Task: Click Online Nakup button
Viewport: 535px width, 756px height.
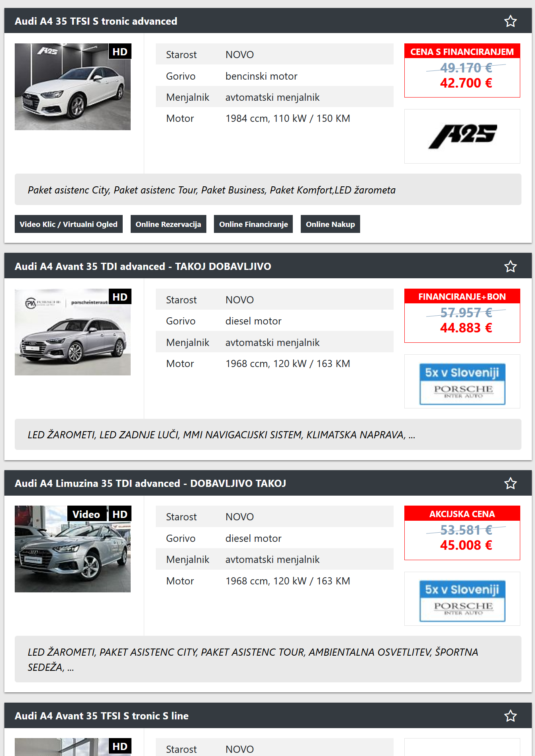Action: 330,224
